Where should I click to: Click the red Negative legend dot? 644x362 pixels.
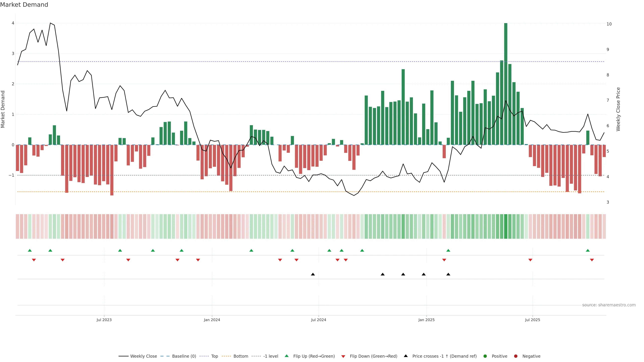point(516,356)
